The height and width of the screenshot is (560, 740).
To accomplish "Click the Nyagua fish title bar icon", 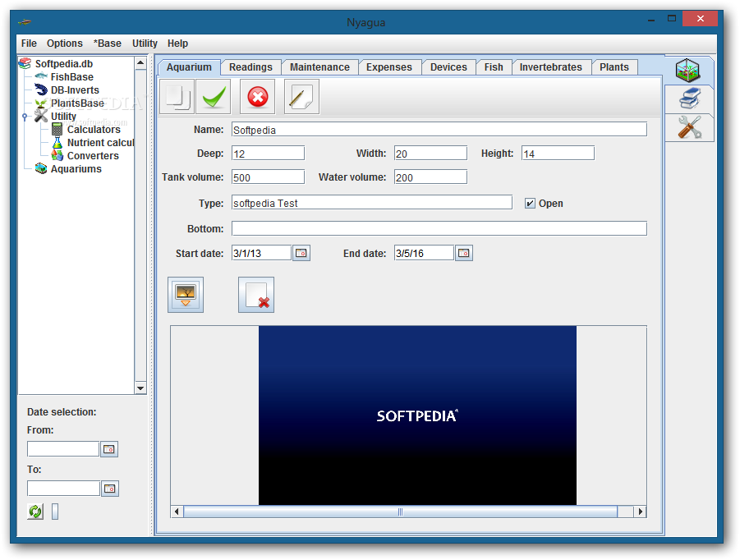I will tap(25, 21).
